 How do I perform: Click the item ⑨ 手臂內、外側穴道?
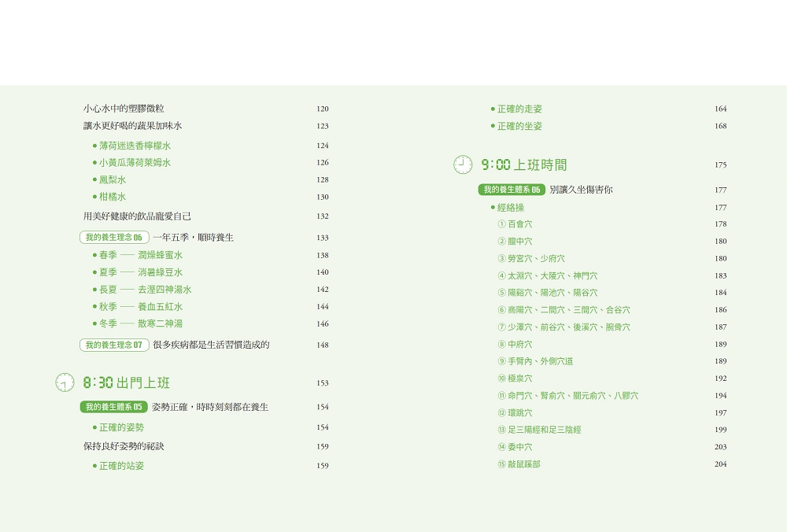[x=535, y=361]
